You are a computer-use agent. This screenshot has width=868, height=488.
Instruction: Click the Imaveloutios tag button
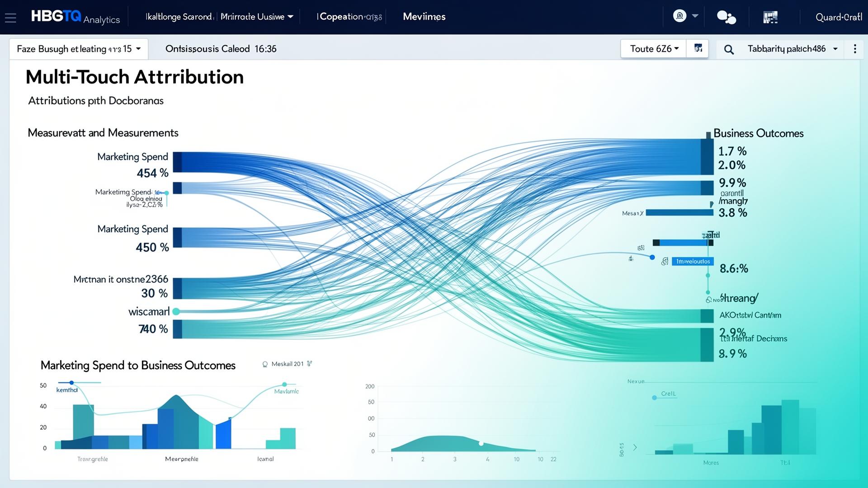tap(693, 261)
